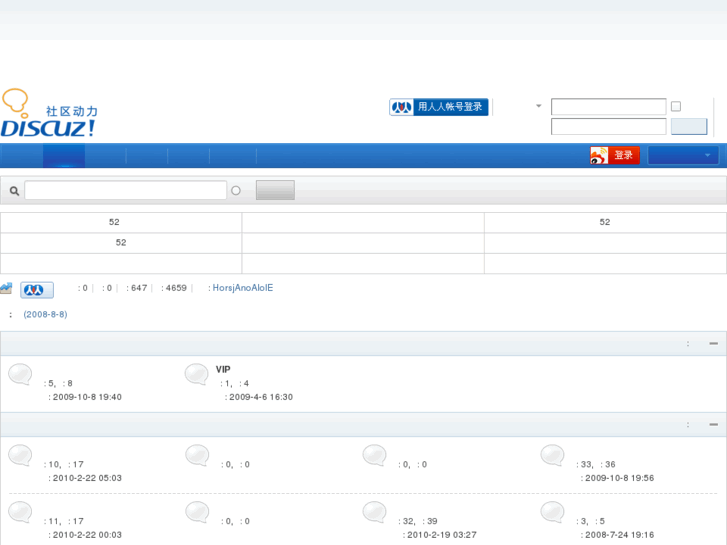Focus the password input field in header
The image size is (727, 545).
pos(608,126)
